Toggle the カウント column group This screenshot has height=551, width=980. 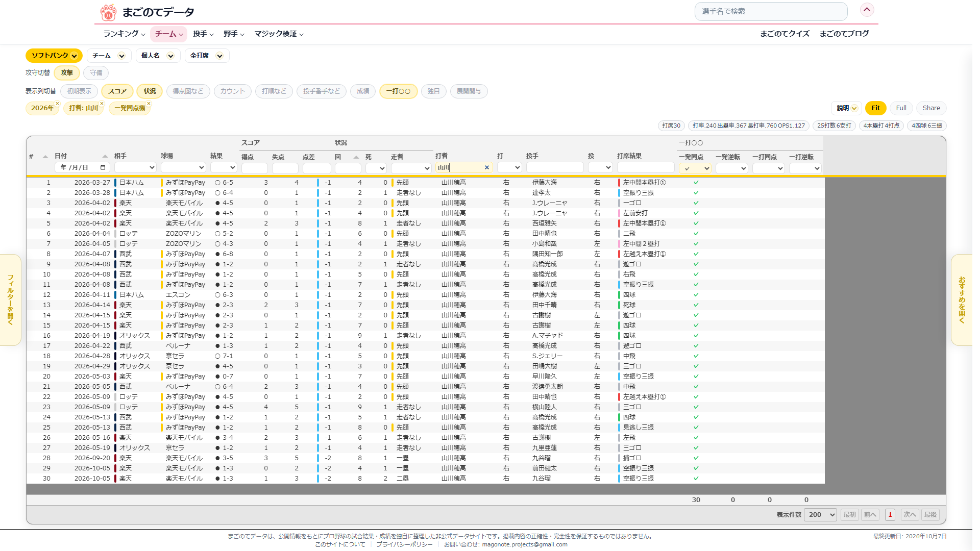[x=233, y=91]
